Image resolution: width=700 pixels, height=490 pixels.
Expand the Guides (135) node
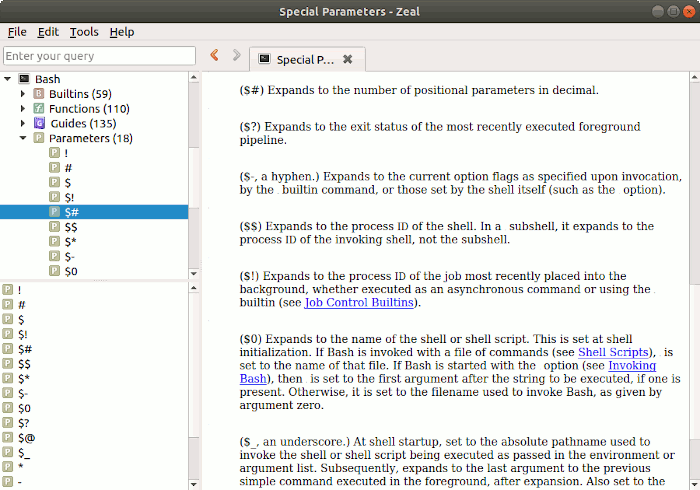click(23, 123)
